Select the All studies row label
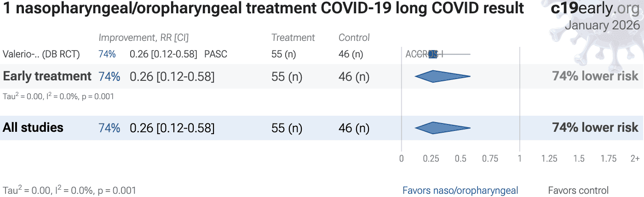This screenshot has width=644, height=197. [33, 128]
